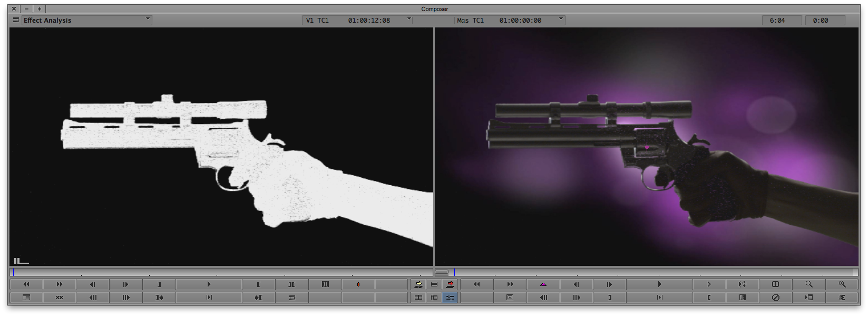Step forward one frame in source monitor

pyautogui.click(x=125, y=284)
